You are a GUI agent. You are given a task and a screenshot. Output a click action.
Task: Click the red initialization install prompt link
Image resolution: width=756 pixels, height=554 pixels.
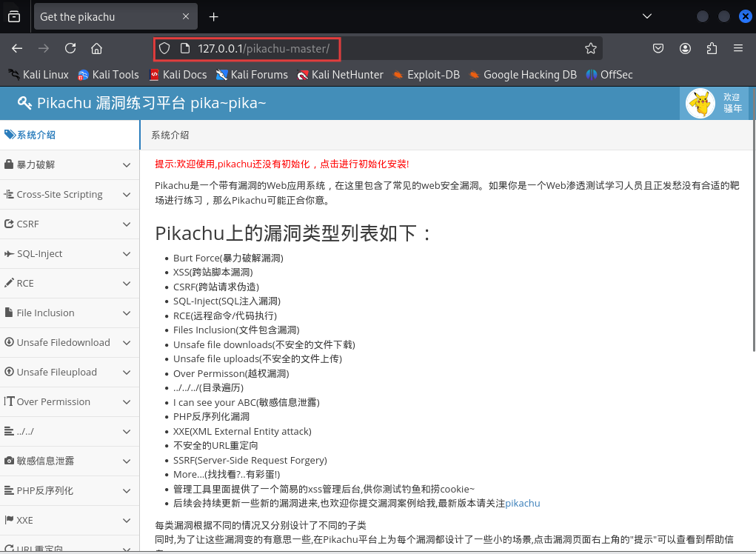281,164
